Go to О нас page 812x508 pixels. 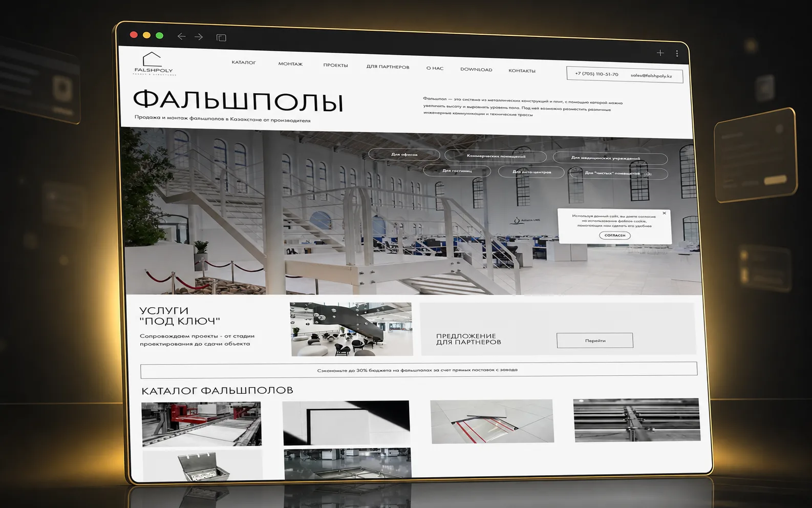click(x=435, y=68)
